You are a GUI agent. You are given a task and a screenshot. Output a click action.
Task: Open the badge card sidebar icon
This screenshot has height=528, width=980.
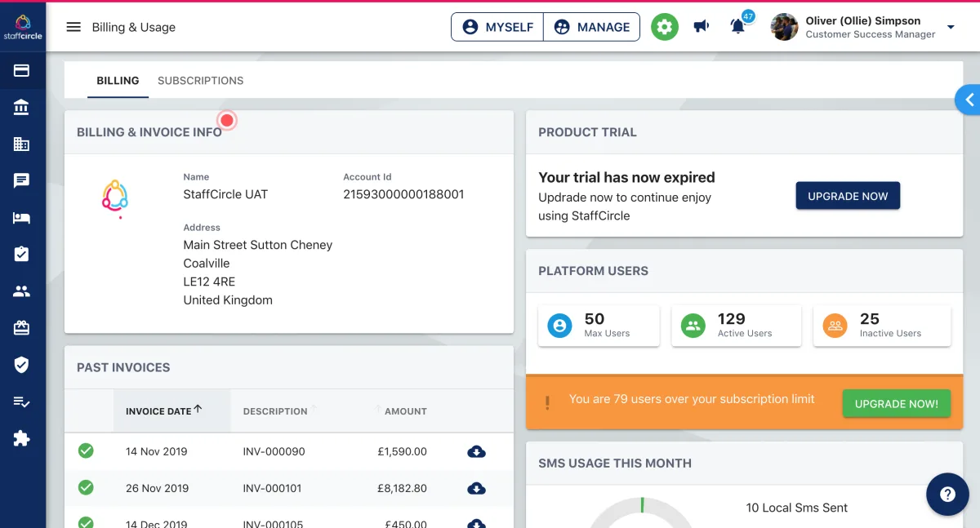tap(22, 328)
